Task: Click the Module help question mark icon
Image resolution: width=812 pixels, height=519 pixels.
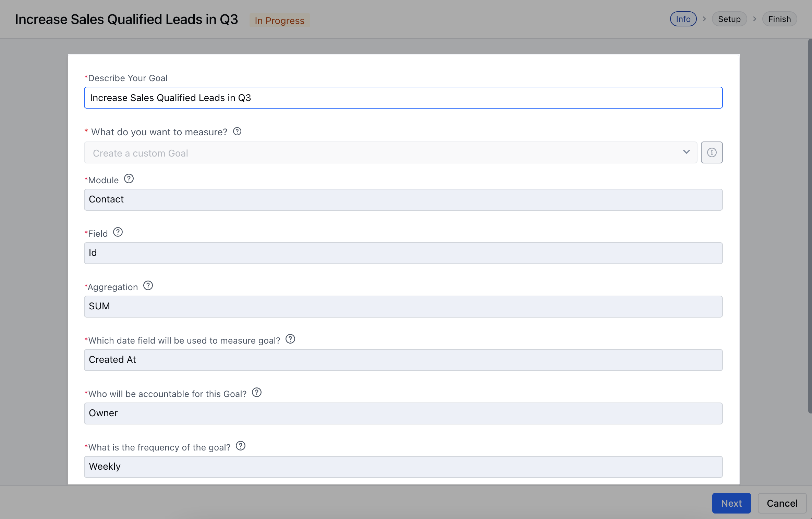Action: pyautogui.click(x=129, y=179)
